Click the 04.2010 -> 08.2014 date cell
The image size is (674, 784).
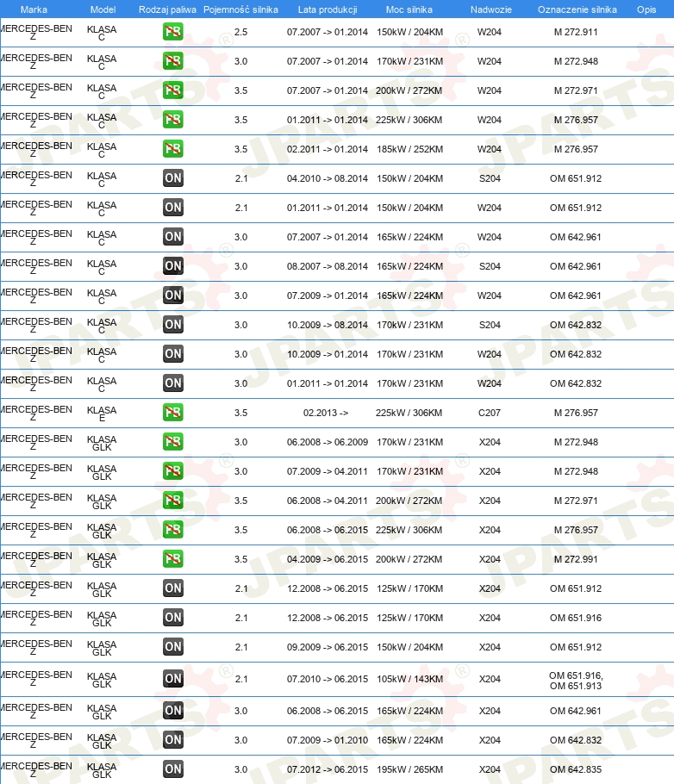pos(328,178)
